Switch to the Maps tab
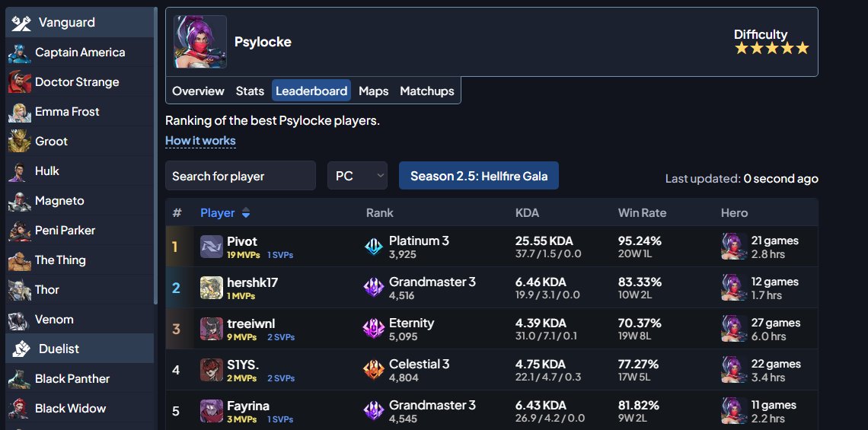868x430 pixels. (374, 91)
